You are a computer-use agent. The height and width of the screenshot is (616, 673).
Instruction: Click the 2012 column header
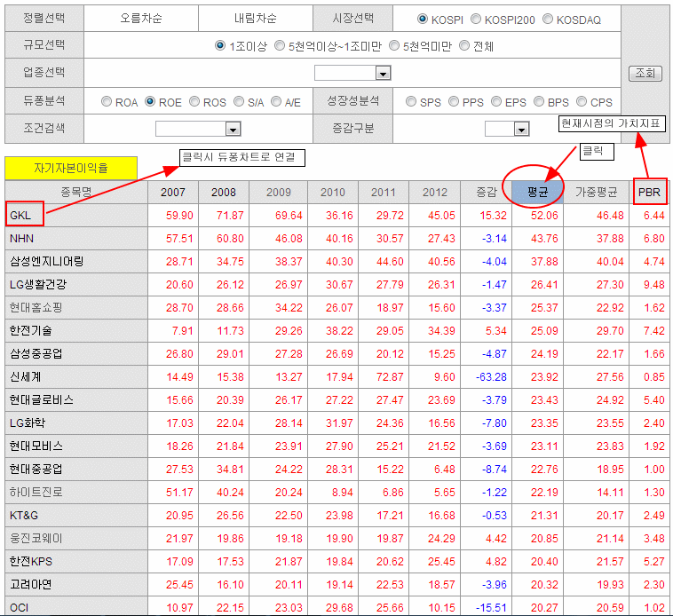point(435,192)
